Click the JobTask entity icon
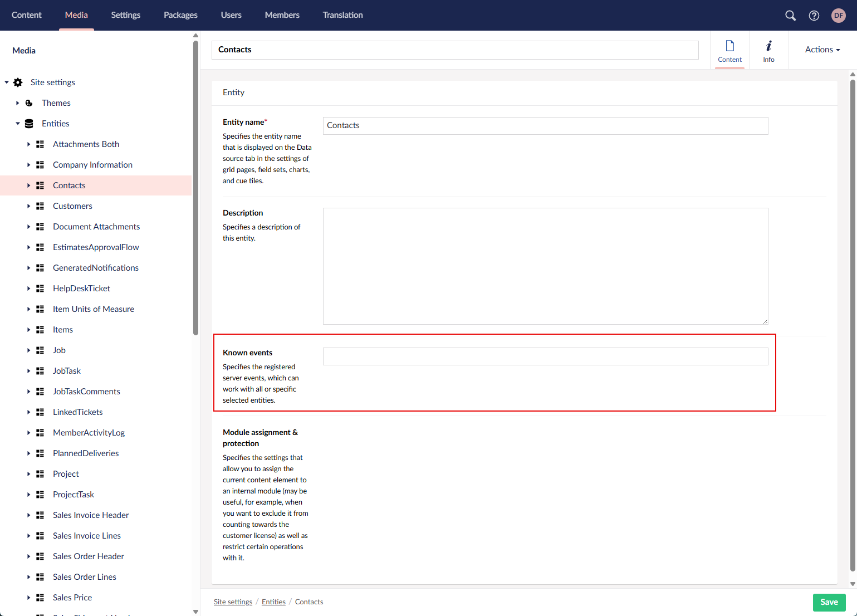Viewport: 857px width, 616px height. click(x=40, y=371)
